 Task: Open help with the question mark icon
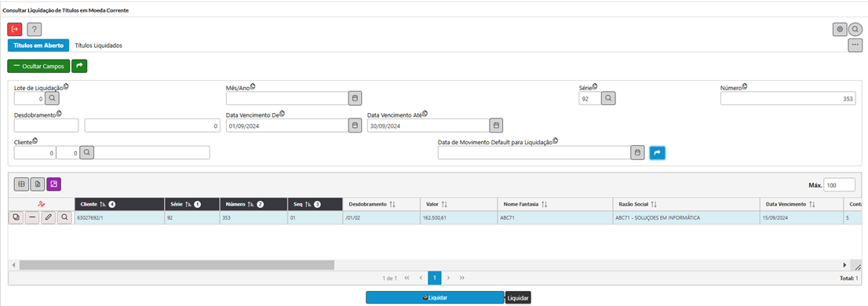point(35,29)
